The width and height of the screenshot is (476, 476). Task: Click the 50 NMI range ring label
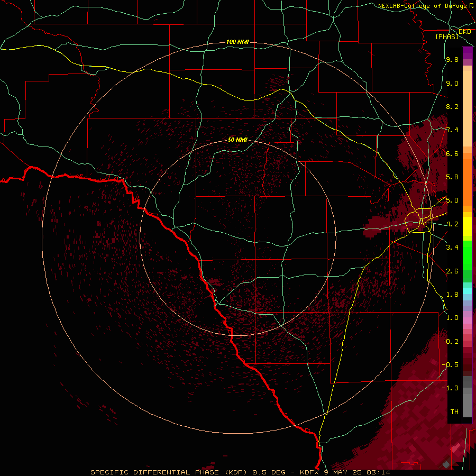(x=237, y=140)
